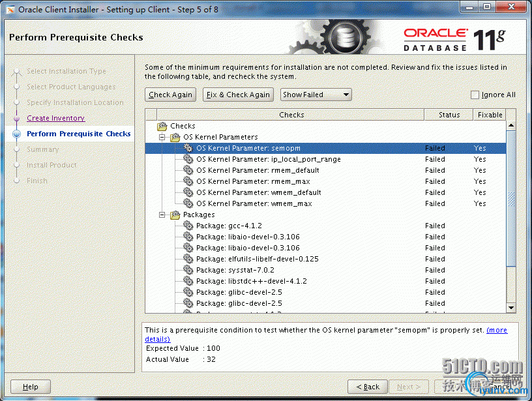
Task: Click the gear icon beside ip_local_port_range
Action: coord(188,159)
